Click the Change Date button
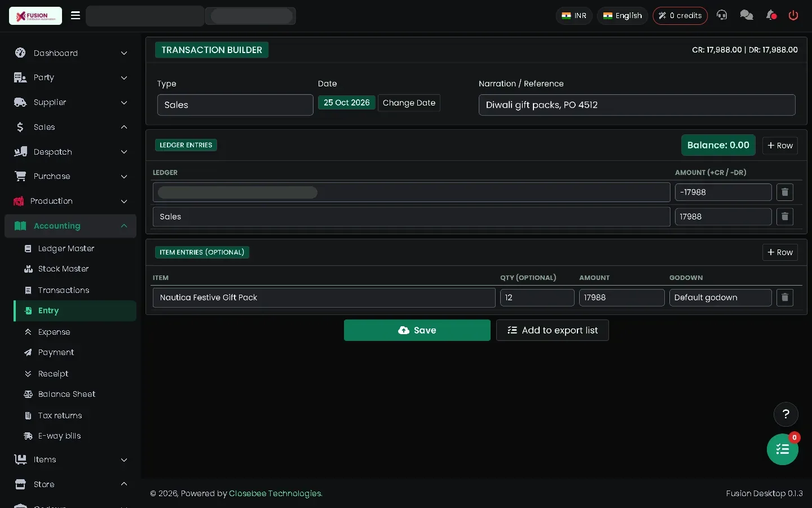 tap(409, 103)
